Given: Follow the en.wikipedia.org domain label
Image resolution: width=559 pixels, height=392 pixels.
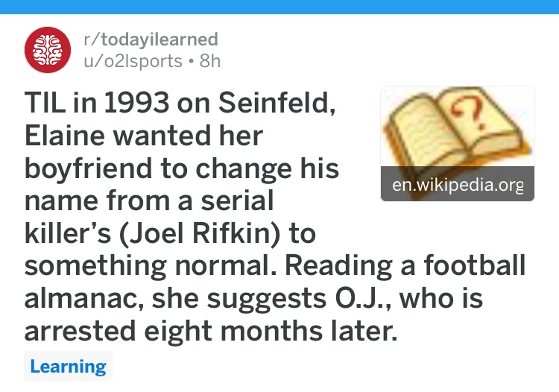Looking at the screenshot, I should 458,185.
